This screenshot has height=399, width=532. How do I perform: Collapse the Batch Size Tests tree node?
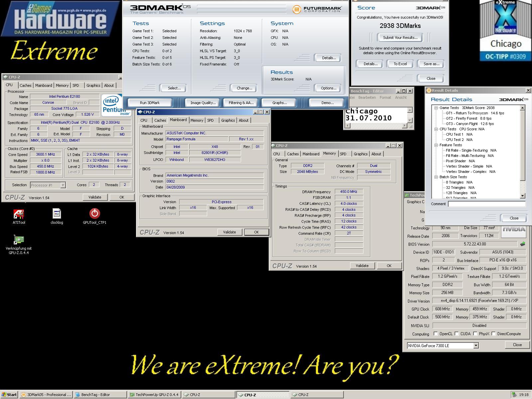(436, 177)
